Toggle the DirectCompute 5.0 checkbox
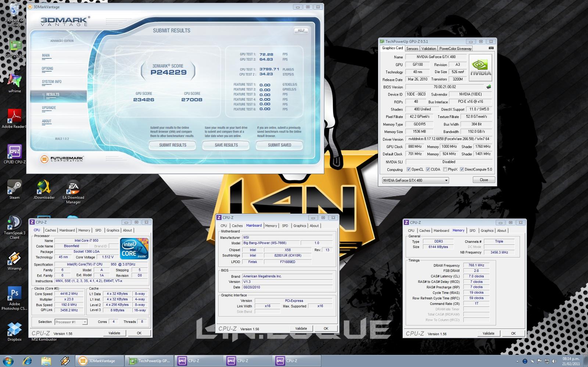The width and height of the screenshot is (588, 367). 462,169
